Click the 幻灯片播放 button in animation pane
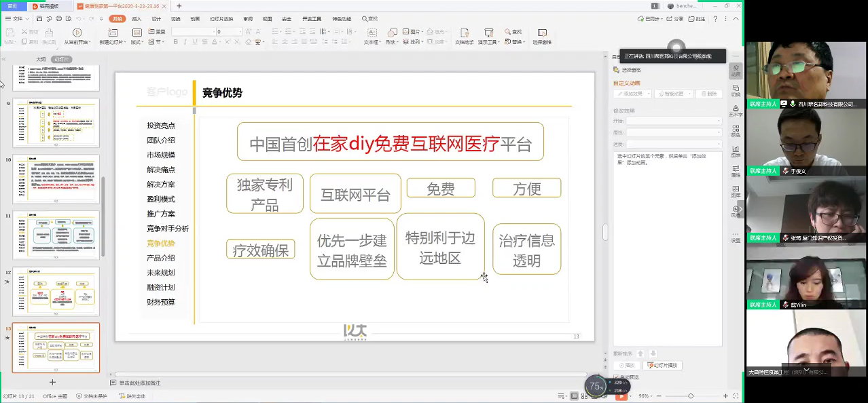 (x=662, y=365)
